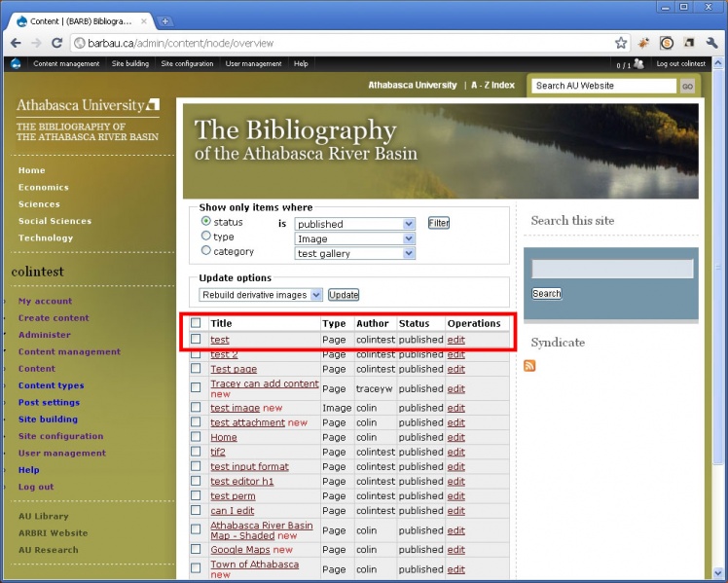This screenshot has height=583, width=728.
Task: Click the users icon in admin bar
Action: click(638, 63)
